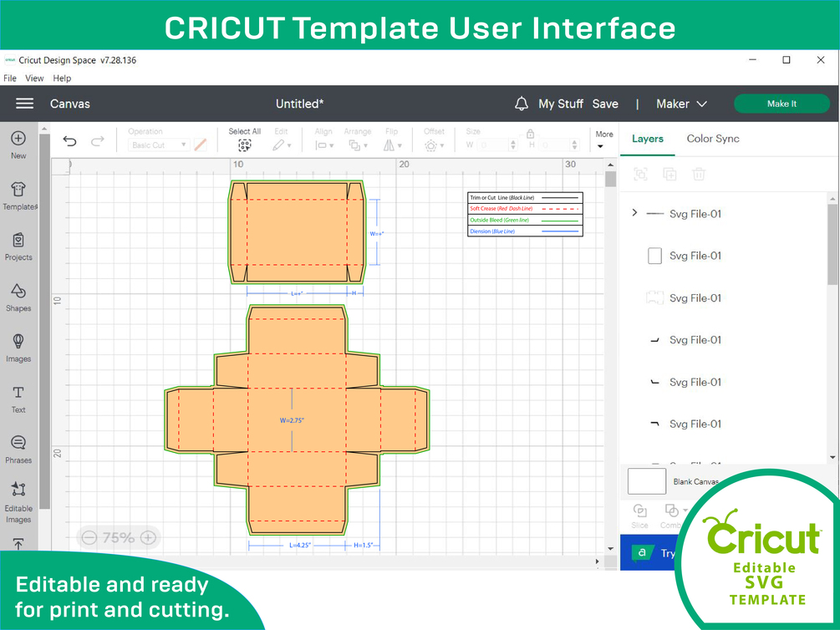Open the View menu

click(x=34, y=79)
